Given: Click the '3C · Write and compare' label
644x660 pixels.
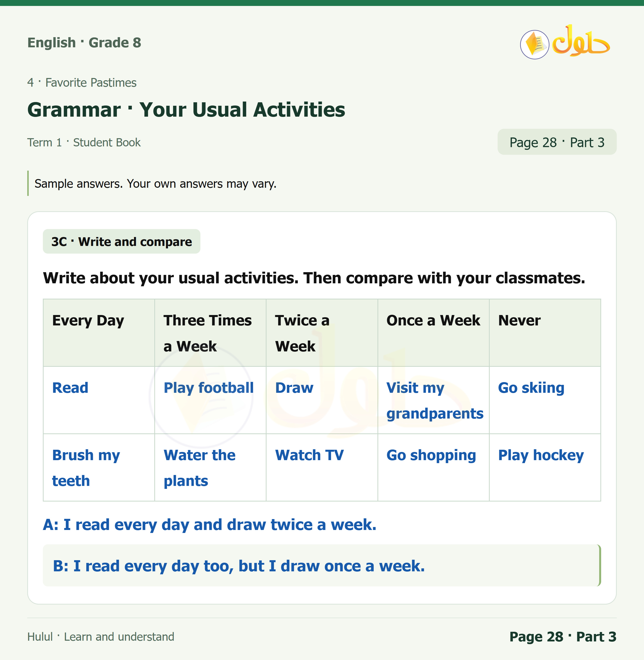Looking at the screenshot, I should click(121, 241).
